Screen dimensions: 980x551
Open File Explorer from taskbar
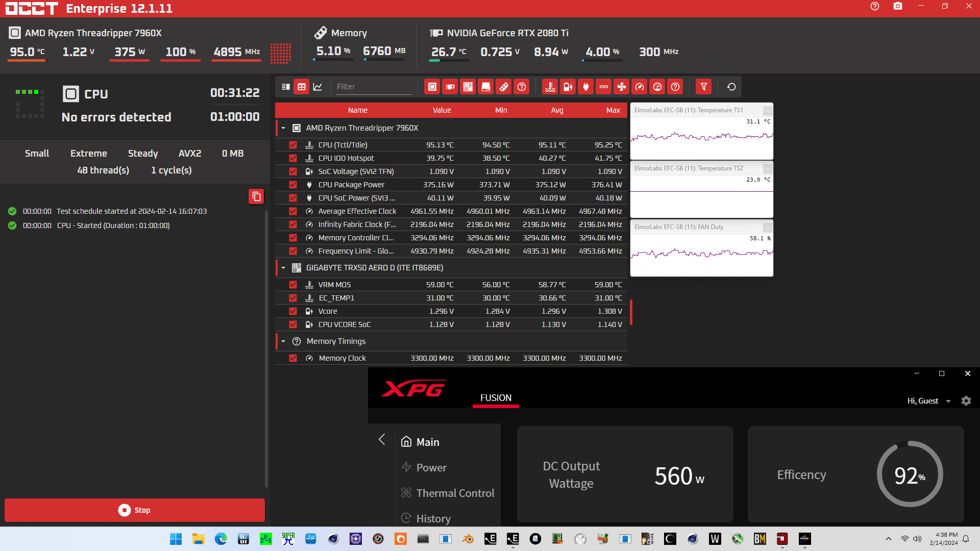point(198,539)
